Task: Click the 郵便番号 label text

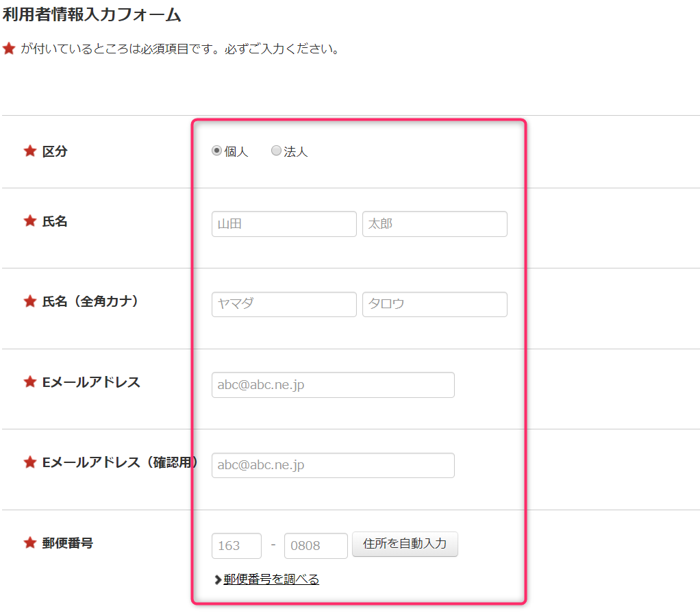Action: click(x=67, y=543)
